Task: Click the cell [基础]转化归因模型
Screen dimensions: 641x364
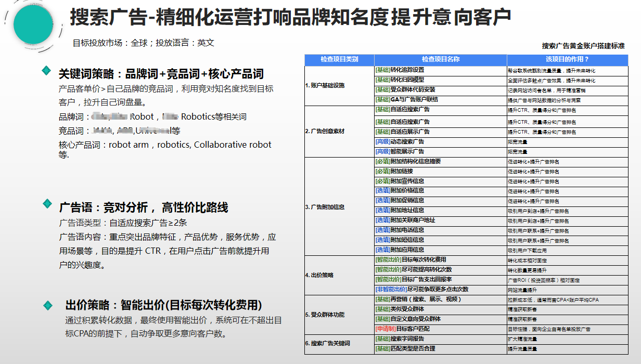Action: (441, 80)
